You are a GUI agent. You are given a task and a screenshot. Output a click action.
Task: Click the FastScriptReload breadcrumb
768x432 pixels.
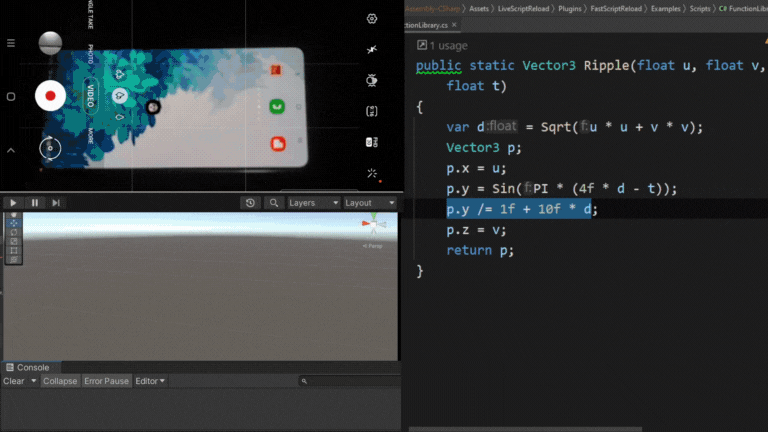pyautogui.click(x=616, y=8)
